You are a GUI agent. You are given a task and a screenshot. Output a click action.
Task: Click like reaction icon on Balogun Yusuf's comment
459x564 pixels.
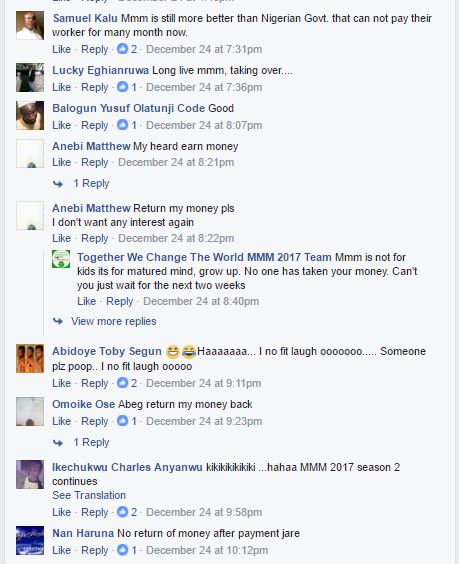[123, 125]
